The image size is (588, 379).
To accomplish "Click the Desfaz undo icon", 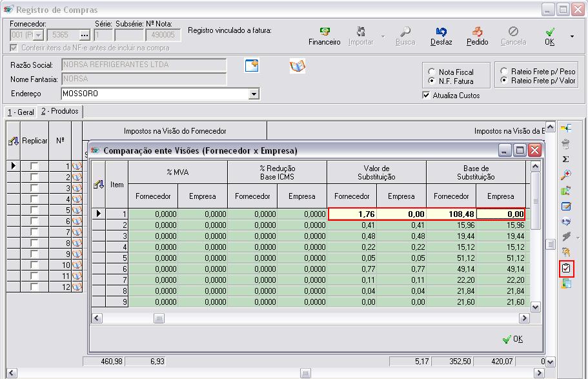I will (x=441, y=32).
